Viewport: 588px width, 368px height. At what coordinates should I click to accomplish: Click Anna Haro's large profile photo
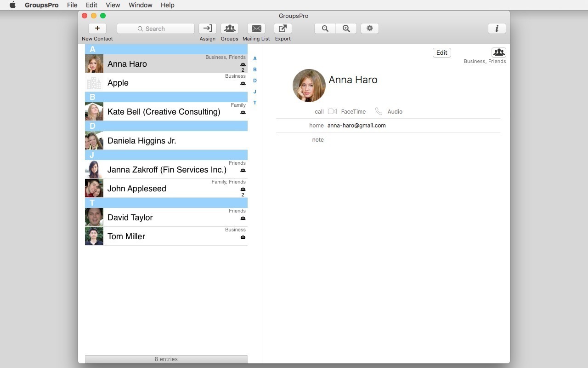(309, 86)
